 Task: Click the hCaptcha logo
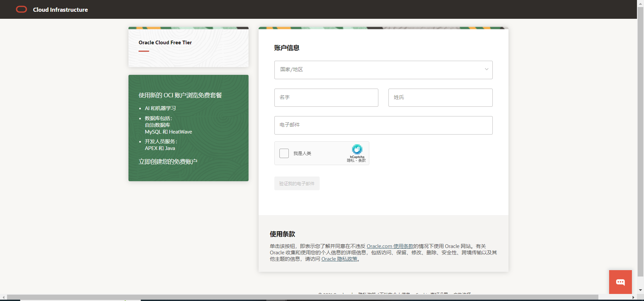click(x=357, y=149)
